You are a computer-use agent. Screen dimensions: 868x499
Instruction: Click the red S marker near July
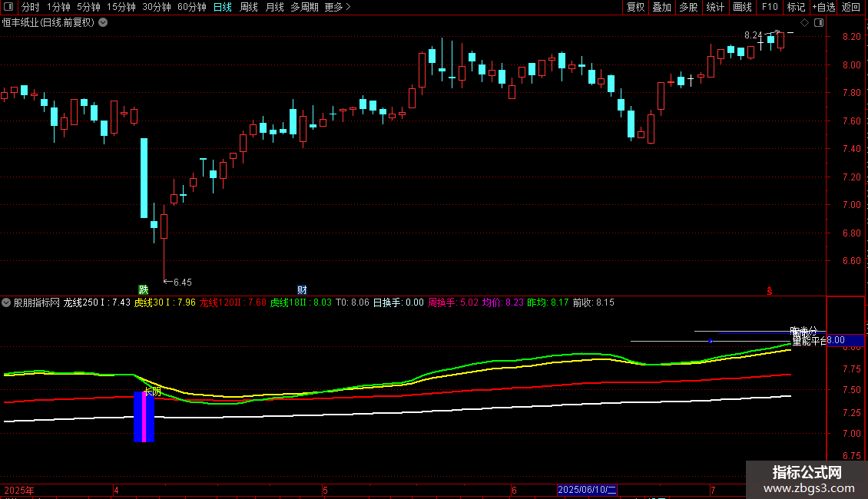pyautogui.click(x=770, y=291)
